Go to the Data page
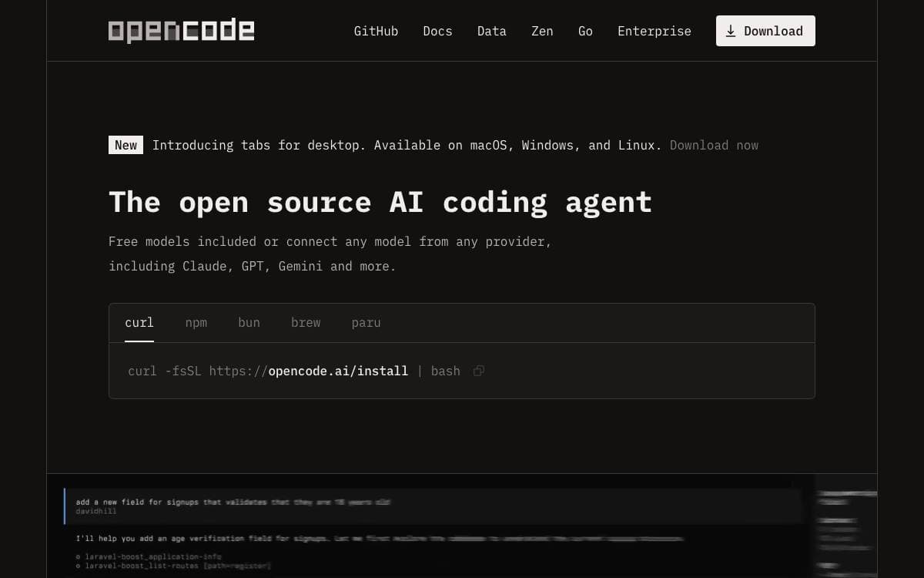 (x=491, y=31)
